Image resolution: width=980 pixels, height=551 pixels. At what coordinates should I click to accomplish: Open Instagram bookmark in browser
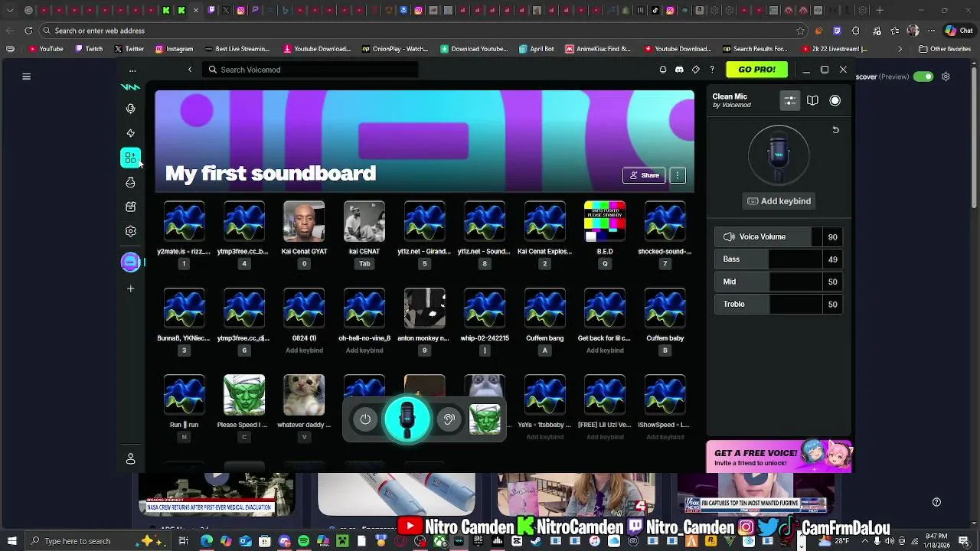pyautogui.click(x=174, y=49)
